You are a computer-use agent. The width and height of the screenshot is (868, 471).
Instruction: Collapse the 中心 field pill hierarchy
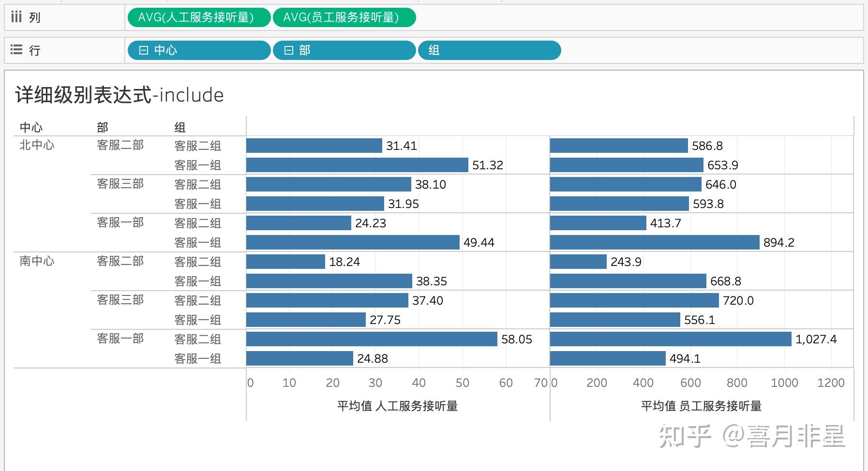(x=144, y=50)
